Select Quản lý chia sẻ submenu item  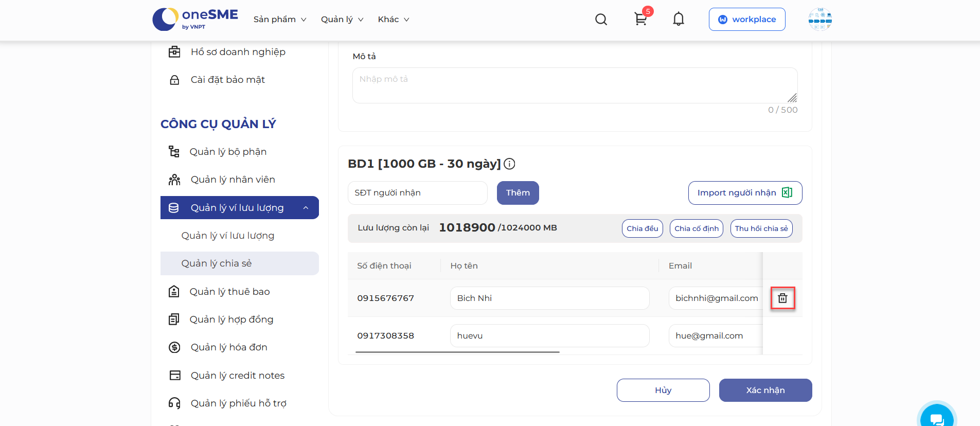[x=240, y=263]
